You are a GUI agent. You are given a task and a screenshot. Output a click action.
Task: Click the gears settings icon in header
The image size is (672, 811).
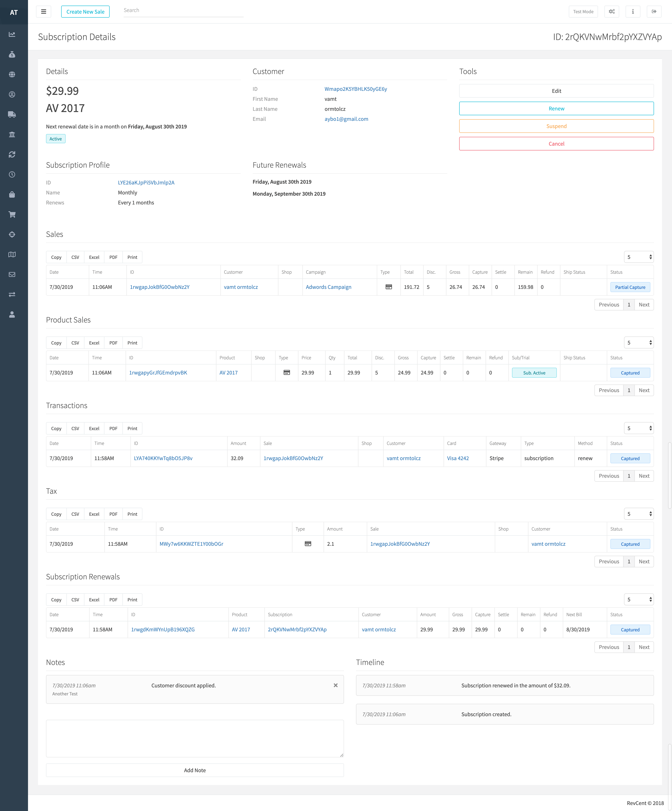point(611,12)
